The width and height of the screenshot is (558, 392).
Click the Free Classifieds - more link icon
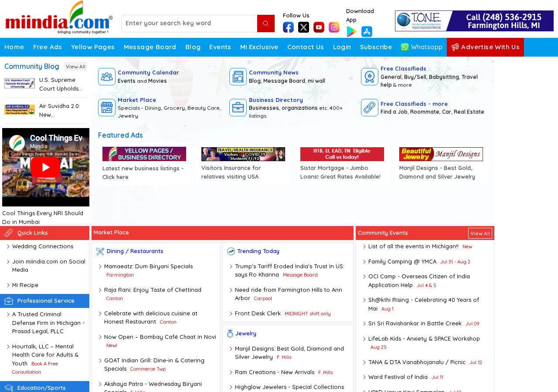370,108
